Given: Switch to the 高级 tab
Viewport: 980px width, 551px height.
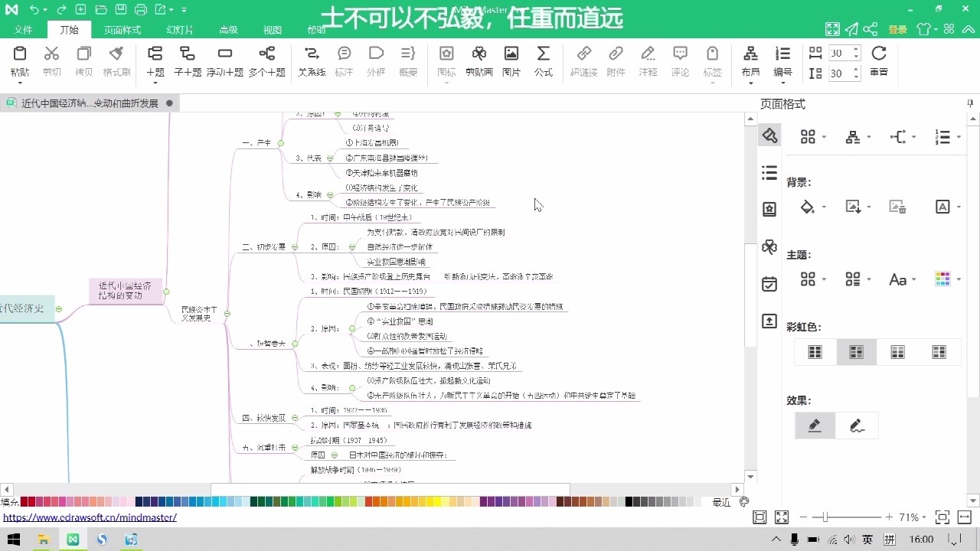Looking at the screenshot, I should [228, 30].
